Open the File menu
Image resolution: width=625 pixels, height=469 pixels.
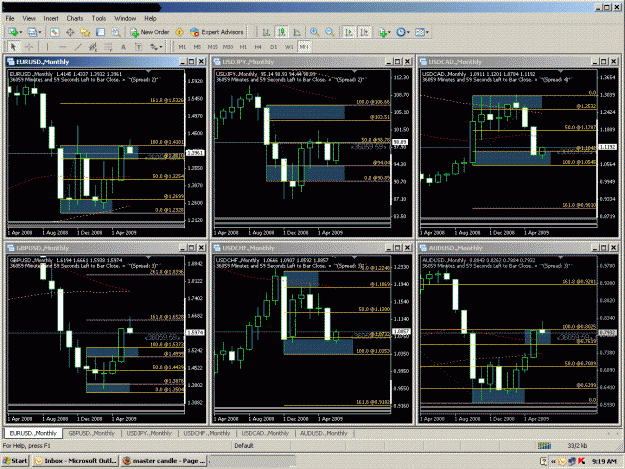[x=10, y=18]
